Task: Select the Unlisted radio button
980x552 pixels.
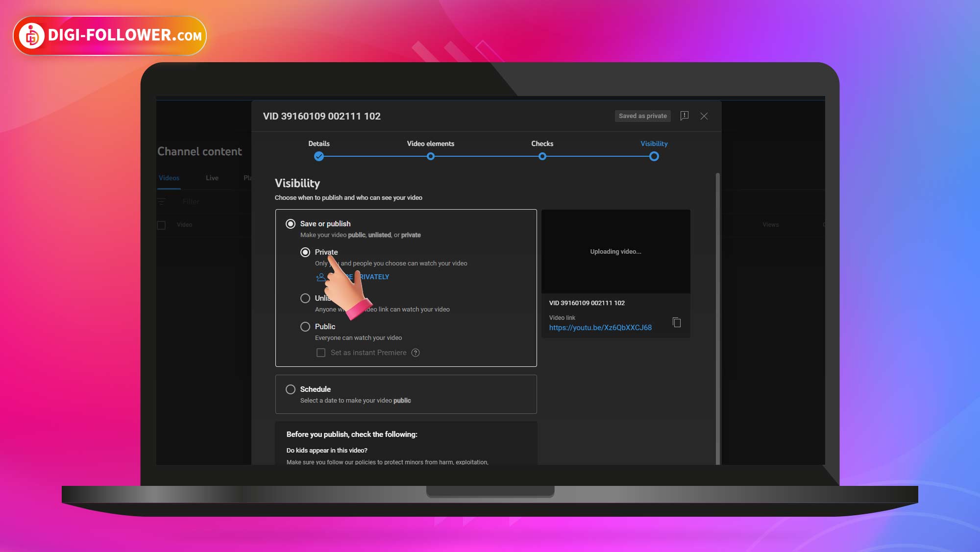Action: (305, 298)
